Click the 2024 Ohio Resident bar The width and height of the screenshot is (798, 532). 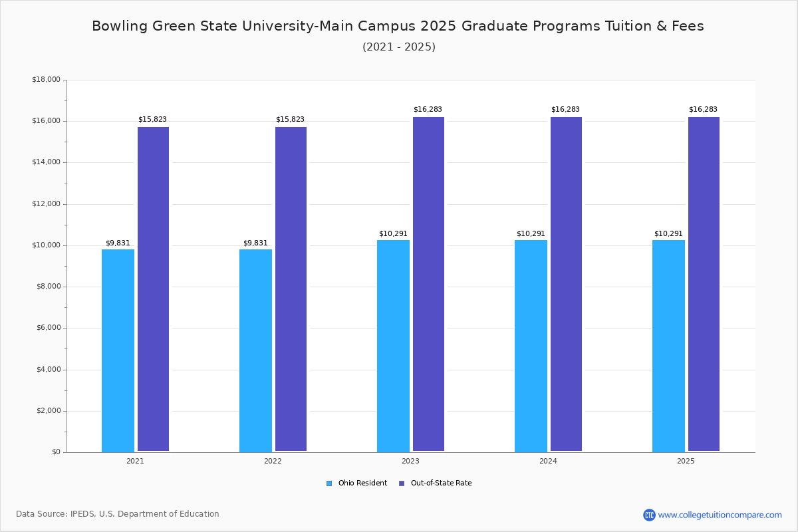(x=531, y=346)
